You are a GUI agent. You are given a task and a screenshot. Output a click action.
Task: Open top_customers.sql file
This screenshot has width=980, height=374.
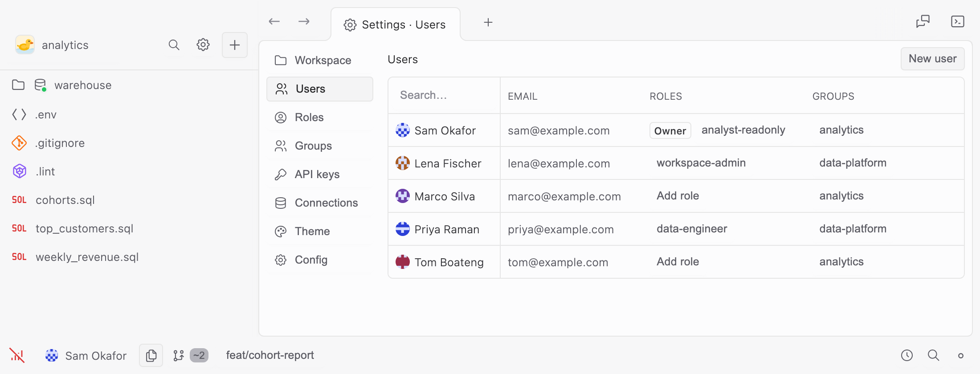(129, 228)
